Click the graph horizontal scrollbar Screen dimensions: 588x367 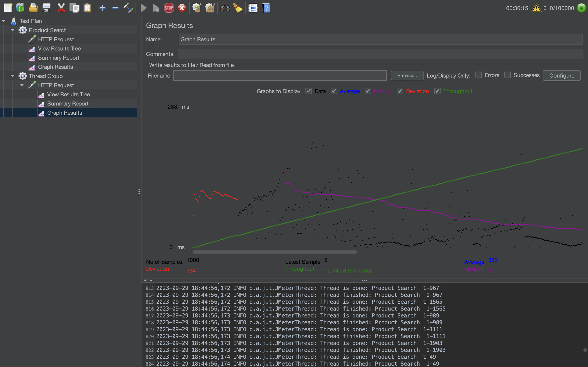coord(274,252)
